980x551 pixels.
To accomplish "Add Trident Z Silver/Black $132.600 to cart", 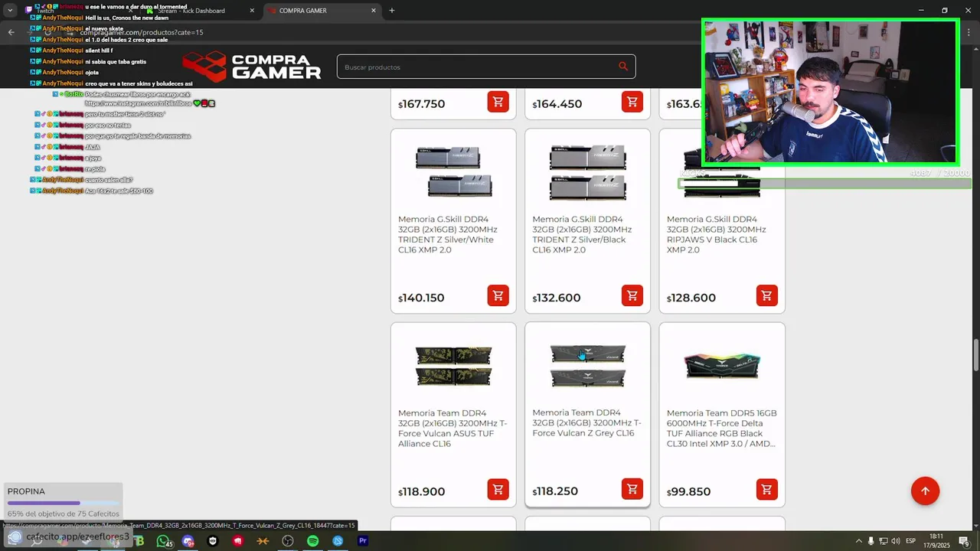I will 632,295.
